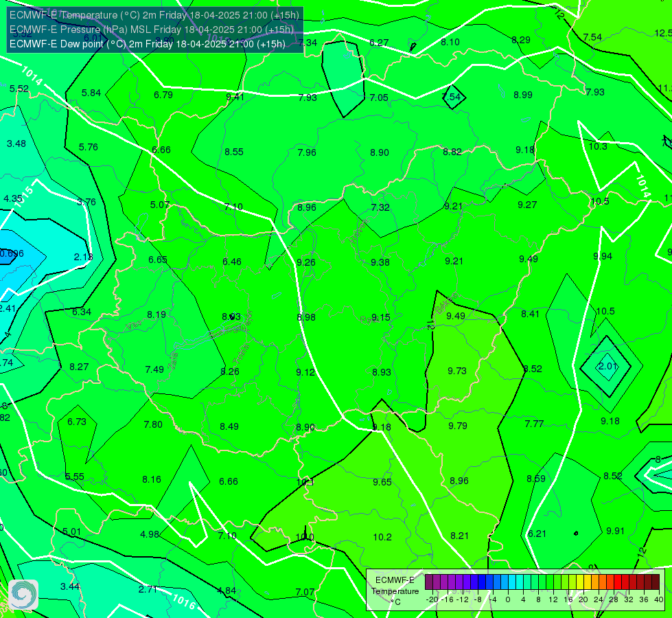
Task: Select the ECMWF-E Pressure MSL layer label
Action: coord(152,30)
